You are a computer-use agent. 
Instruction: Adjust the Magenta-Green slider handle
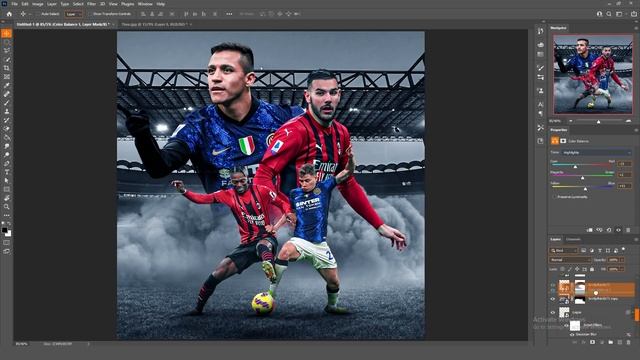(x=582, y=178)
